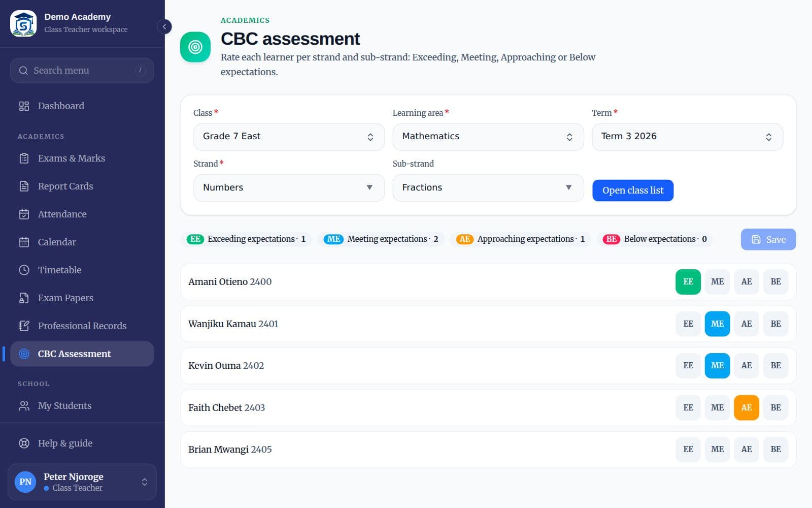812x508 pixels.
Task: Open Dashboard from the sidebar
Action: tap(82, 106)
